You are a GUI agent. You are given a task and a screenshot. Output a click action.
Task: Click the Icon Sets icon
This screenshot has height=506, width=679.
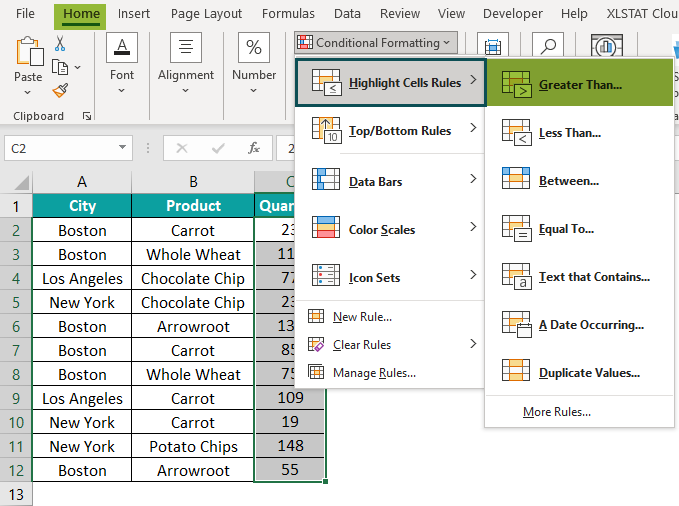(x=326, y=275)
